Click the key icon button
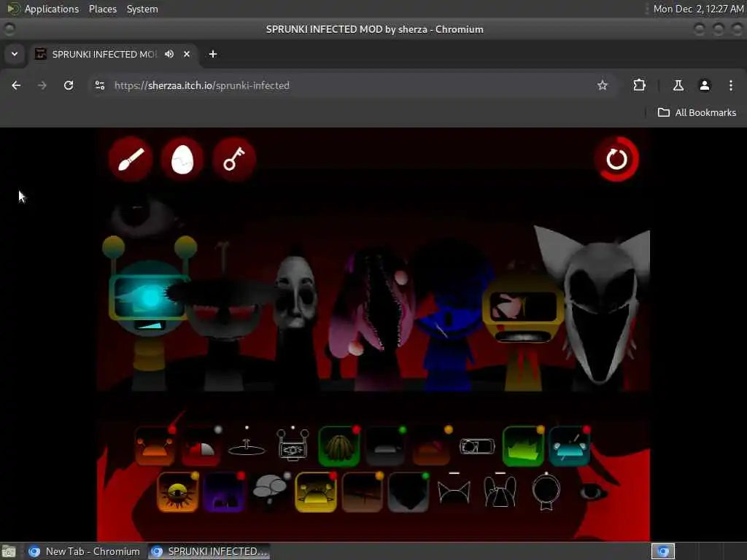The height and width of the screenshot is (560, 747). [234, 159]
